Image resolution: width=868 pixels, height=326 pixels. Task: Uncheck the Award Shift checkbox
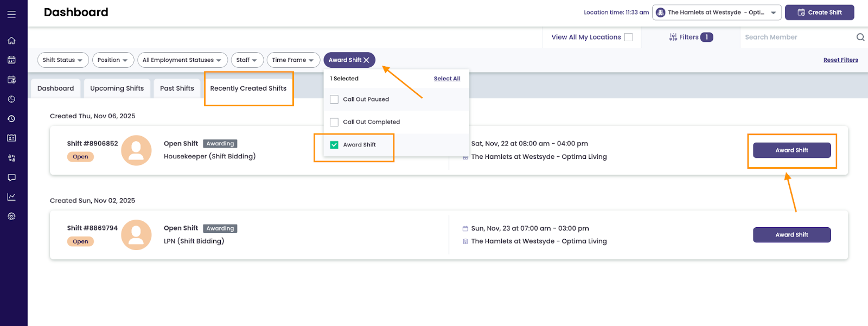(x=334, y=145)
